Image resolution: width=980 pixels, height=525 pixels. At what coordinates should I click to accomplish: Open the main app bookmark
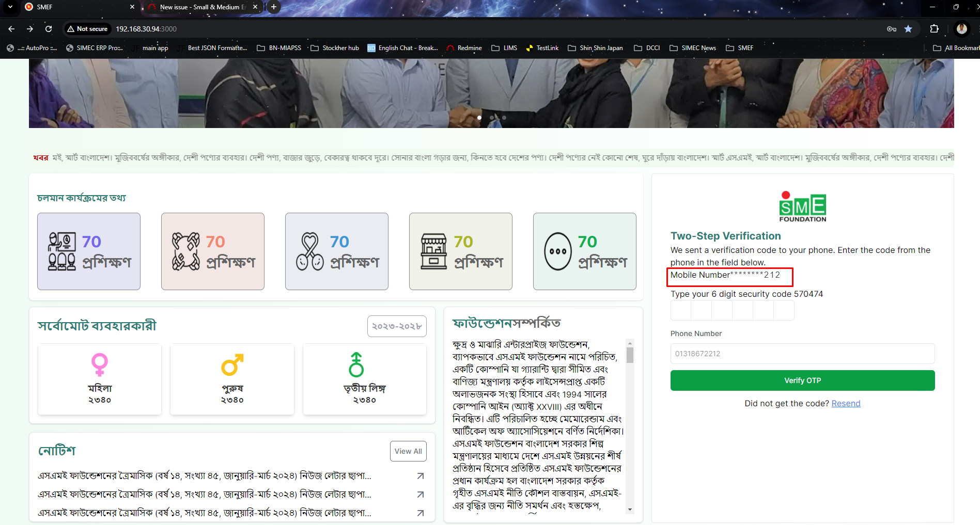click(x=150, y=48)
